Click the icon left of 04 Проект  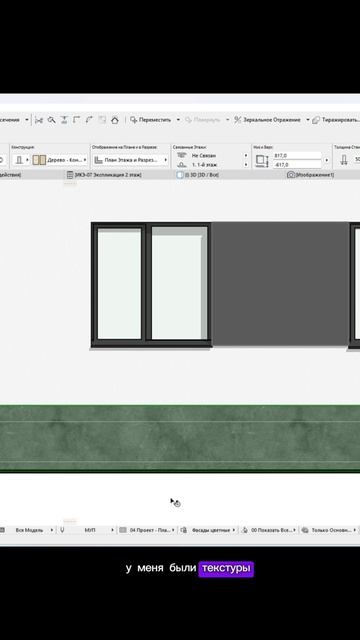point(123,530)
